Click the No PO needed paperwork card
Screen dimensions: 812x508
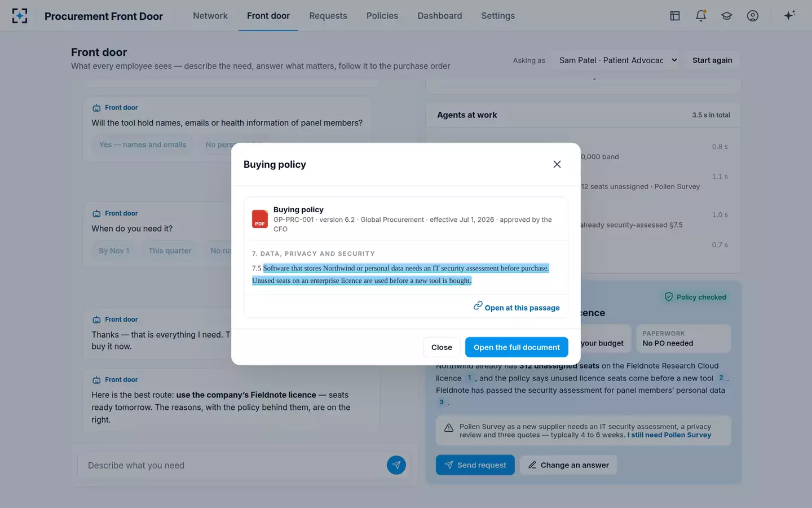pos(683,339)
